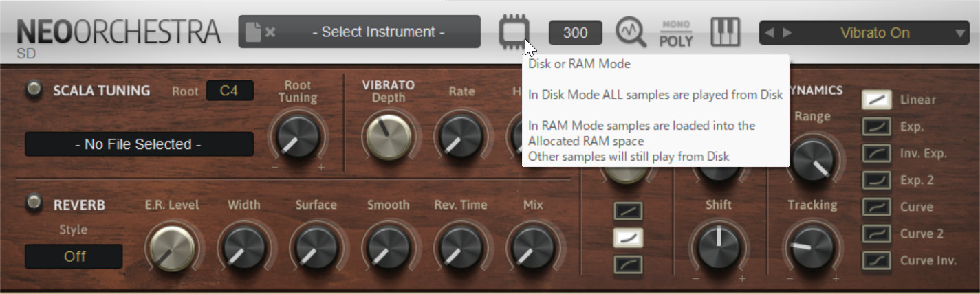The width and height of the screenshot is (980, 294).
Task: Toggle Disk or RAM mode chip icon
Action: point(514,32)
